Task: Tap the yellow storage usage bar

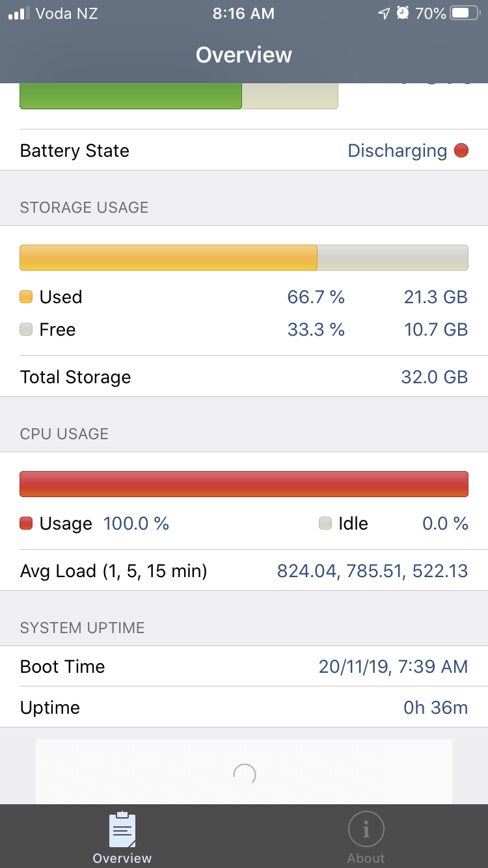Action: (x=169, y=258)
